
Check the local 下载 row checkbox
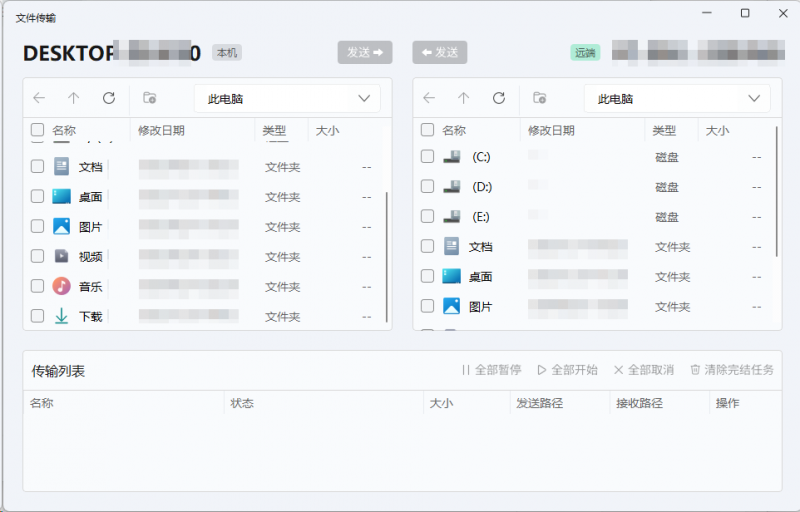pyautogui.click(x=37, y=316)
